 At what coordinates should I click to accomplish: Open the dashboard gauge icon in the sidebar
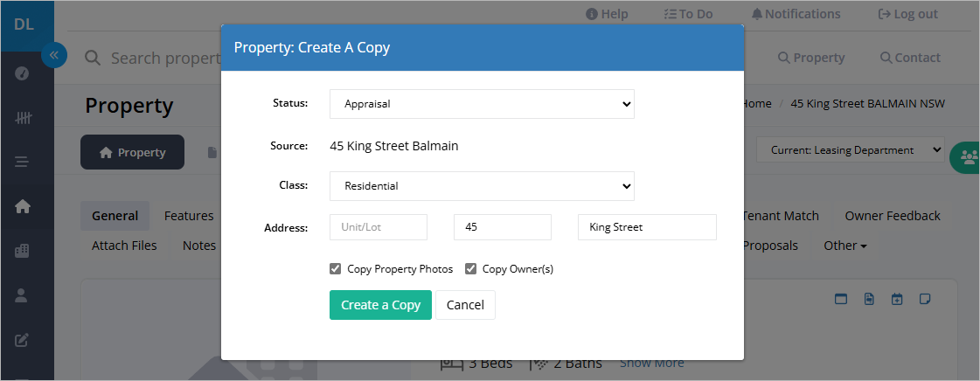coord(22,73)
